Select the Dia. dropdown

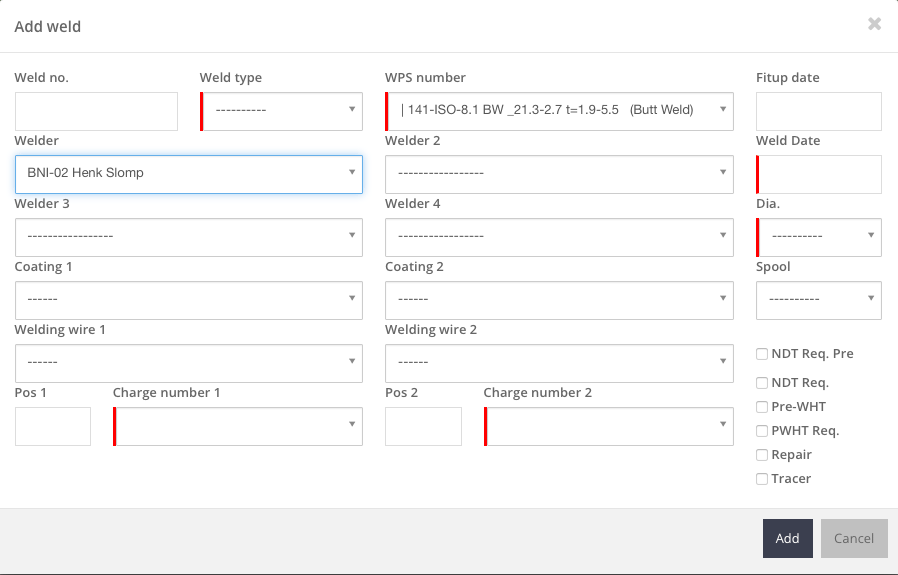[819, 237]
